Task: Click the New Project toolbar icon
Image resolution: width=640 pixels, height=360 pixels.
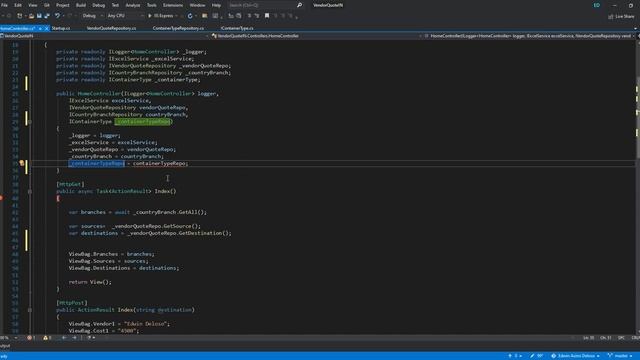Action: click(20, 16)
